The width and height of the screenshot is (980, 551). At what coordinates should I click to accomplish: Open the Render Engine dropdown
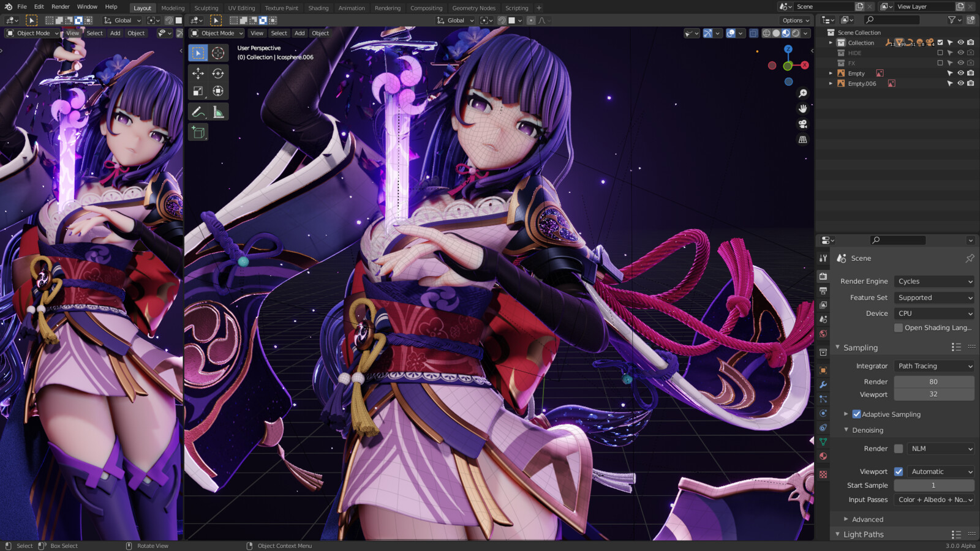934,281
